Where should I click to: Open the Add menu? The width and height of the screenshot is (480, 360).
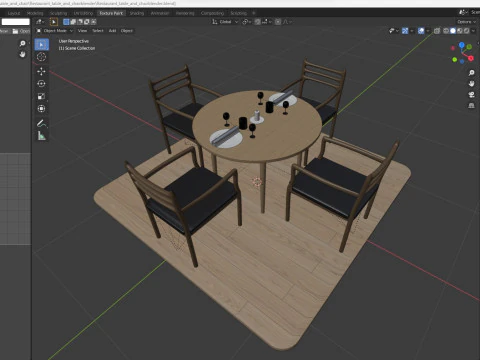pos(113,31)
